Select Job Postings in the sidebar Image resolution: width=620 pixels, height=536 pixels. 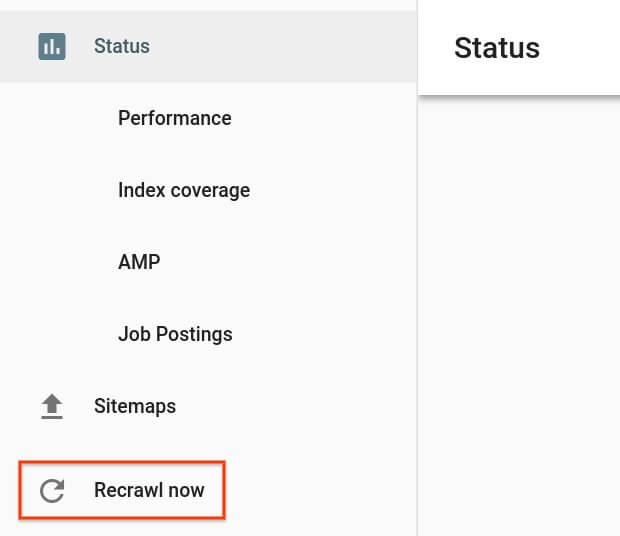175,334
